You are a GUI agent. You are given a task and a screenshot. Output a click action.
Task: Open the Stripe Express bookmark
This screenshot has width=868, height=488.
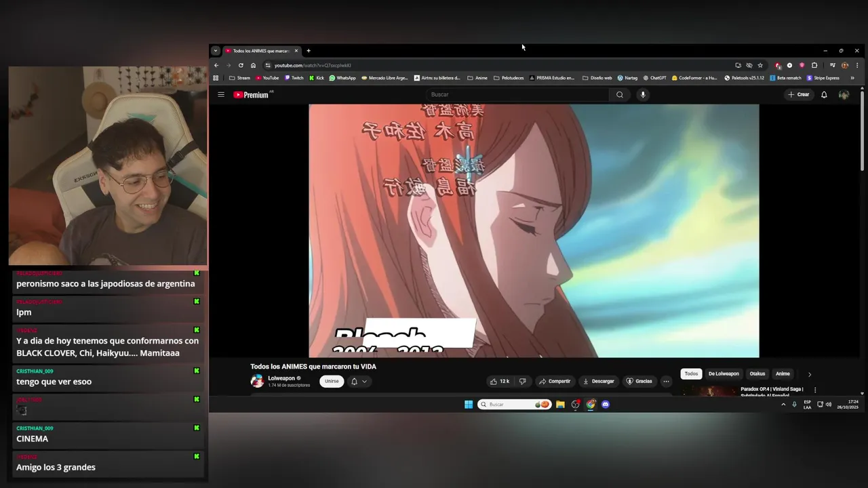tap(823, 78)
